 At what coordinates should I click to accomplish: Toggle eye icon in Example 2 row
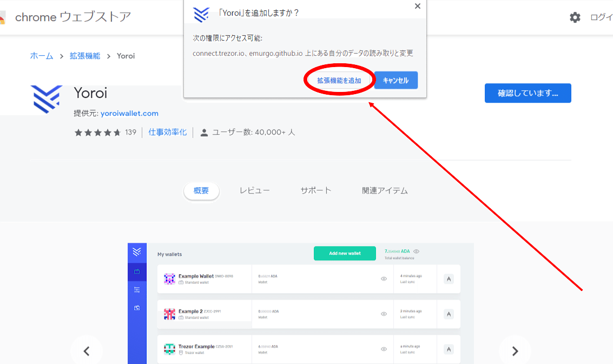pyautogui.click(x=384, y=314)
